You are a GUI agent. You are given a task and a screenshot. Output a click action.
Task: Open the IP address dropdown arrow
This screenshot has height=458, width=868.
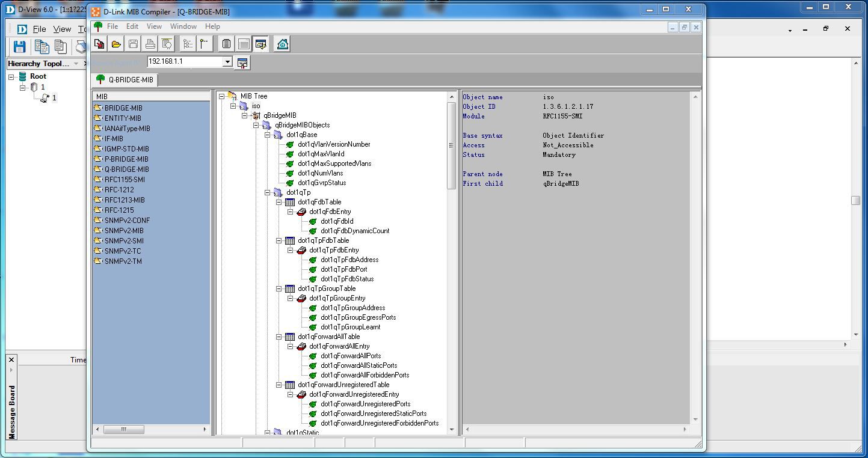coord(227,62)
